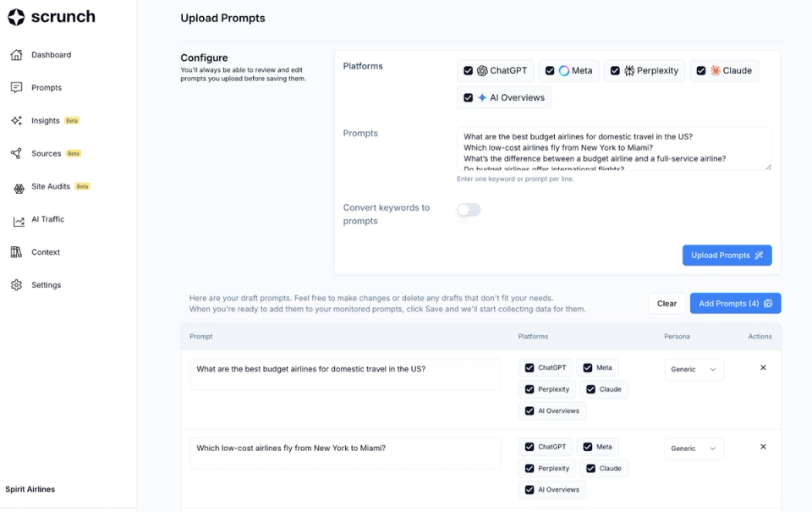Click the Prompt column header
Image resolution: width=812 pixels, height=512 pixels.
tap(201, 336)
